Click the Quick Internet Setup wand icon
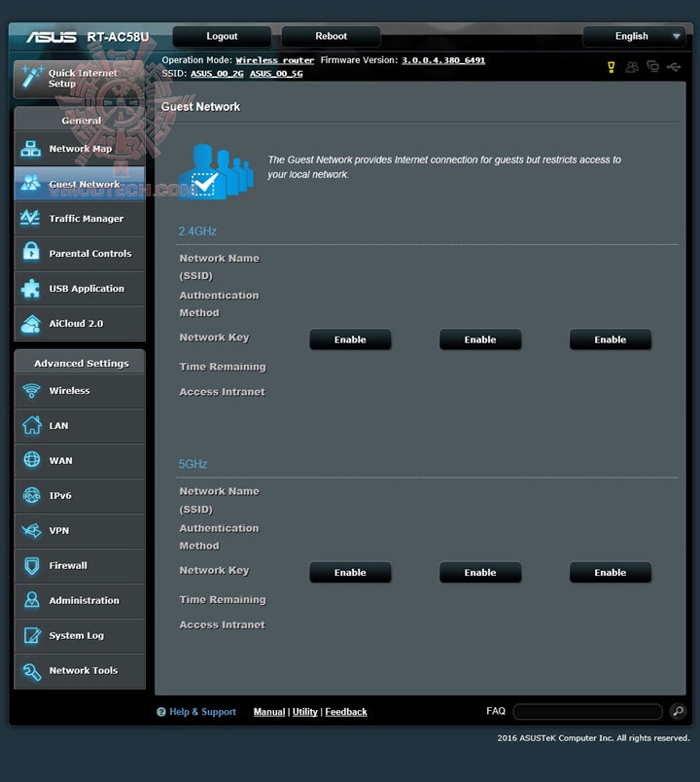This screenshot has width=700, height=782. point(31,77)
